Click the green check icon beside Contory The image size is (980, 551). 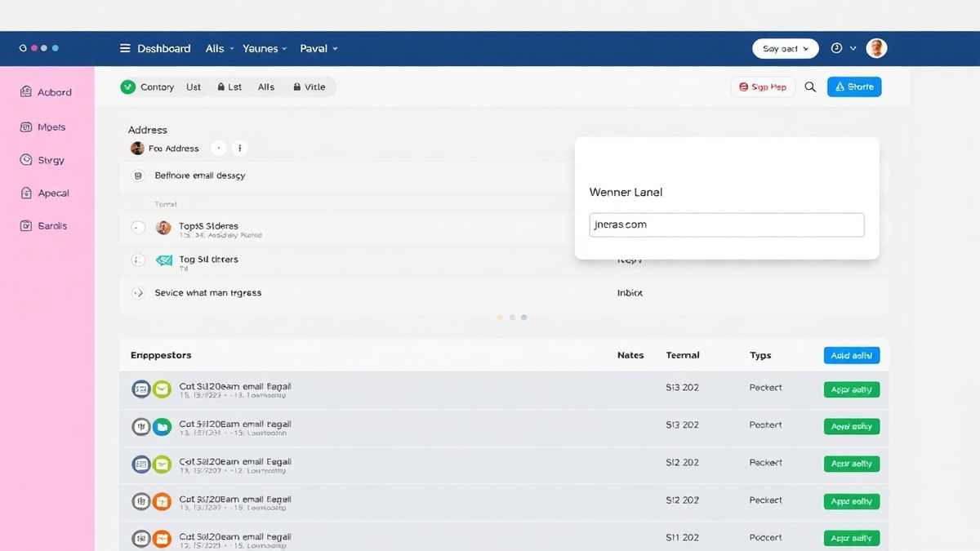coord(127,87)
